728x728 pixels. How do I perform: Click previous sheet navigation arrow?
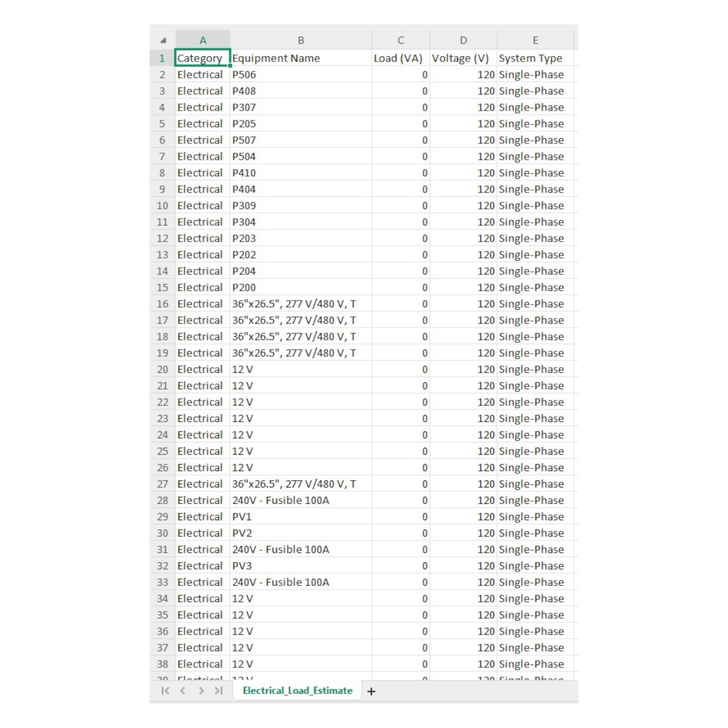coord(183,691)
